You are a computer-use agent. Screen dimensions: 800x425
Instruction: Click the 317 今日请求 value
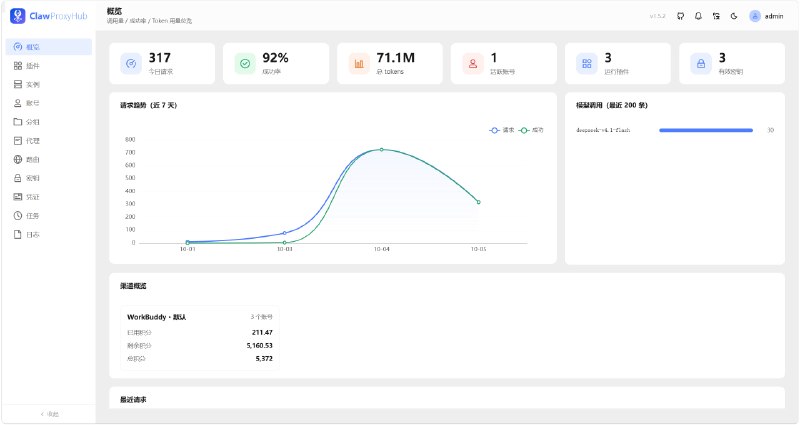click(160, 58)
